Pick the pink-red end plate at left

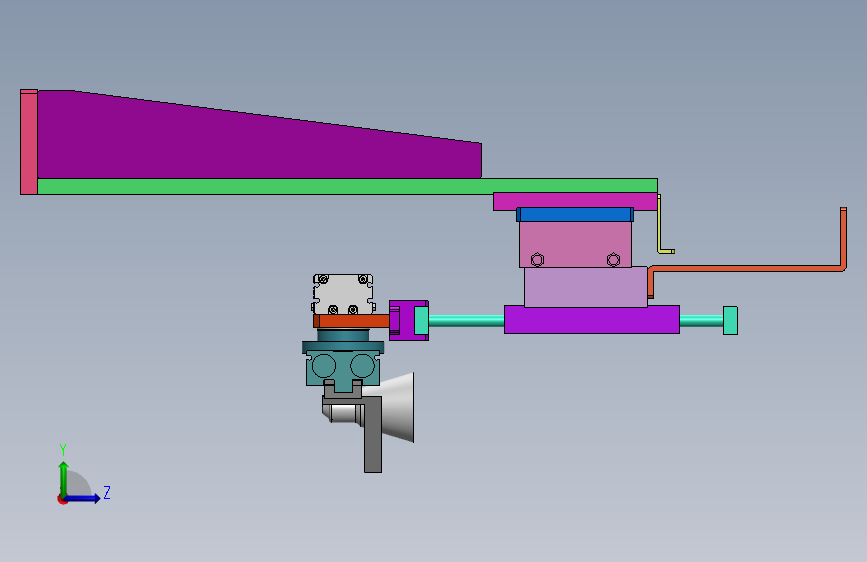click(x=29, y=142)
